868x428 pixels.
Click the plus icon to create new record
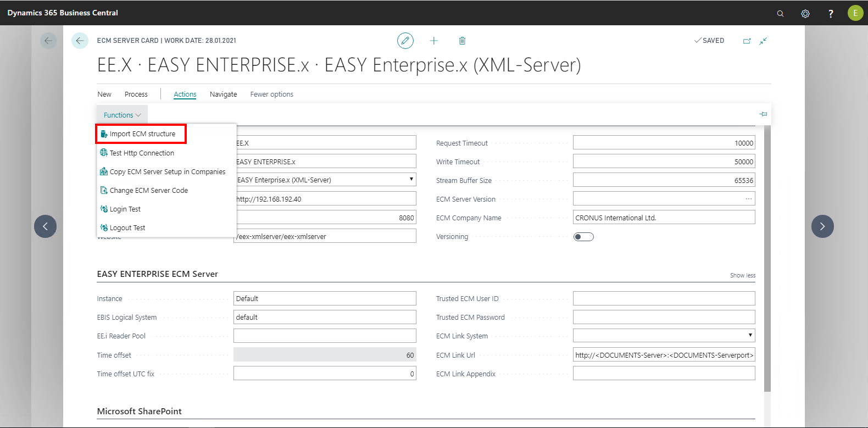point(433,41)
